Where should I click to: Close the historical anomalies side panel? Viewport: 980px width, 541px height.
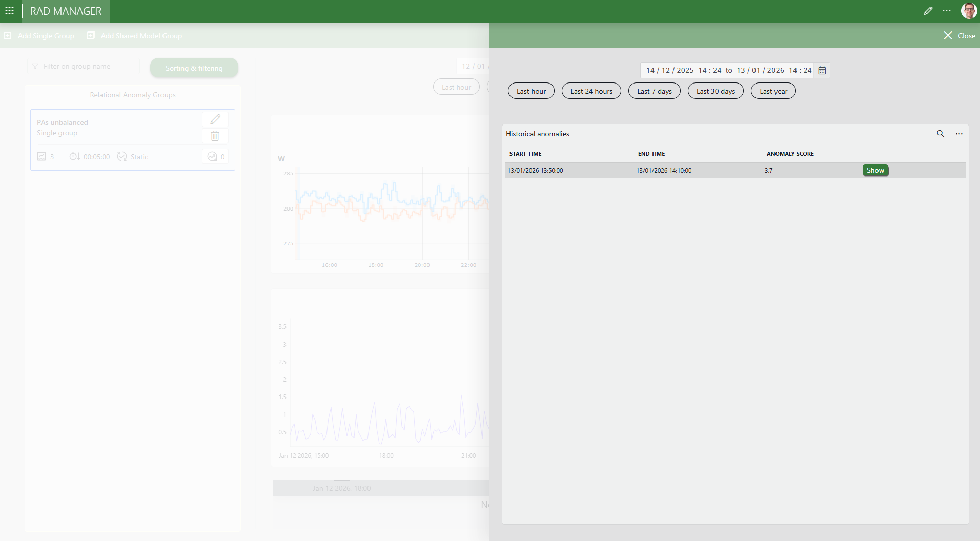[959, 36]
